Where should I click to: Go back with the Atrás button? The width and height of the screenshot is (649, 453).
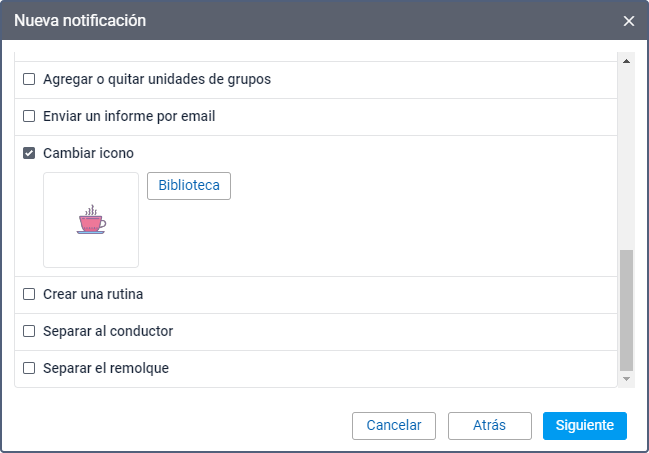point(489,425)
